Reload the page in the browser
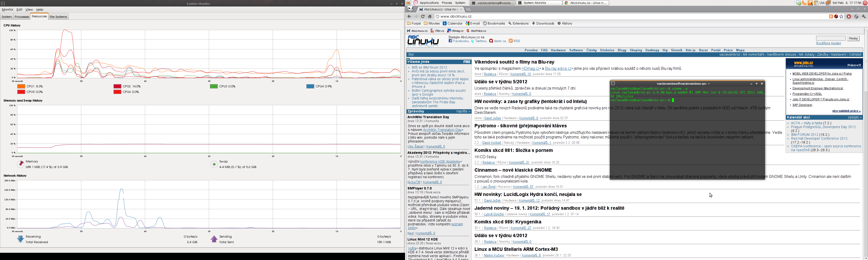 coord(423,16)
